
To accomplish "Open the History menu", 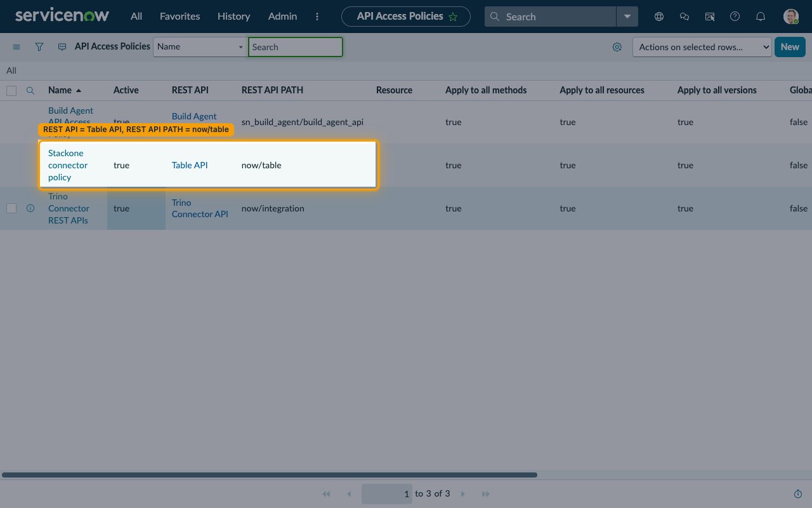I will 233,17.
